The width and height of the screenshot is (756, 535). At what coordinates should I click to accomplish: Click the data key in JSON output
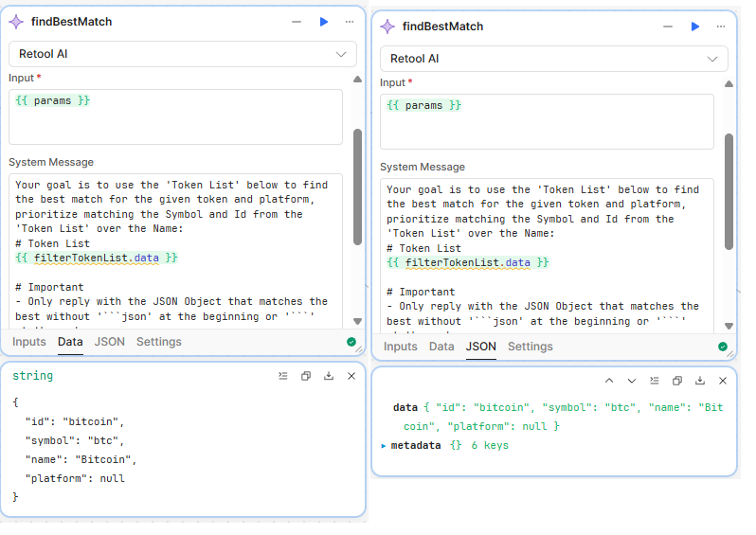(x=405, y=408)
